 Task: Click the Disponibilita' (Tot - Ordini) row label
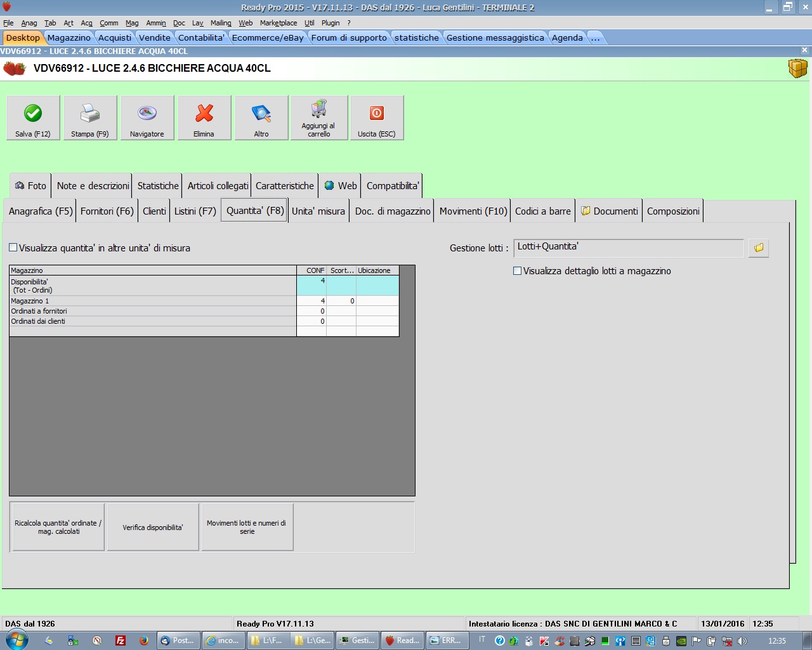[153, 286]
